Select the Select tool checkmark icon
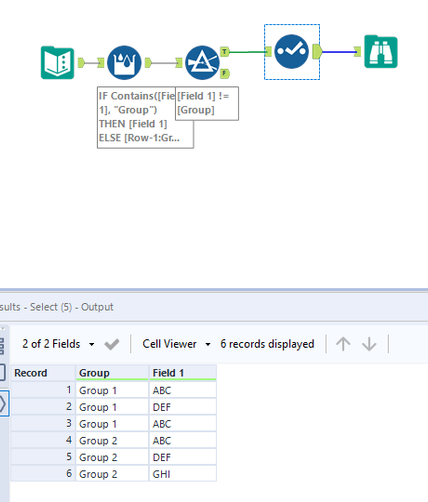 292,52
